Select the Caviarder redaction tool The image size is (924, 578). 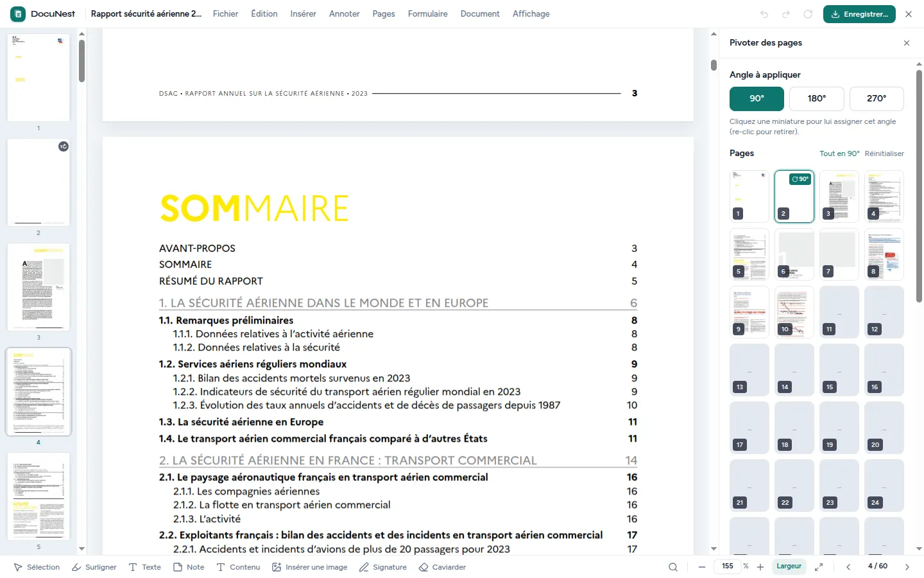442,567
